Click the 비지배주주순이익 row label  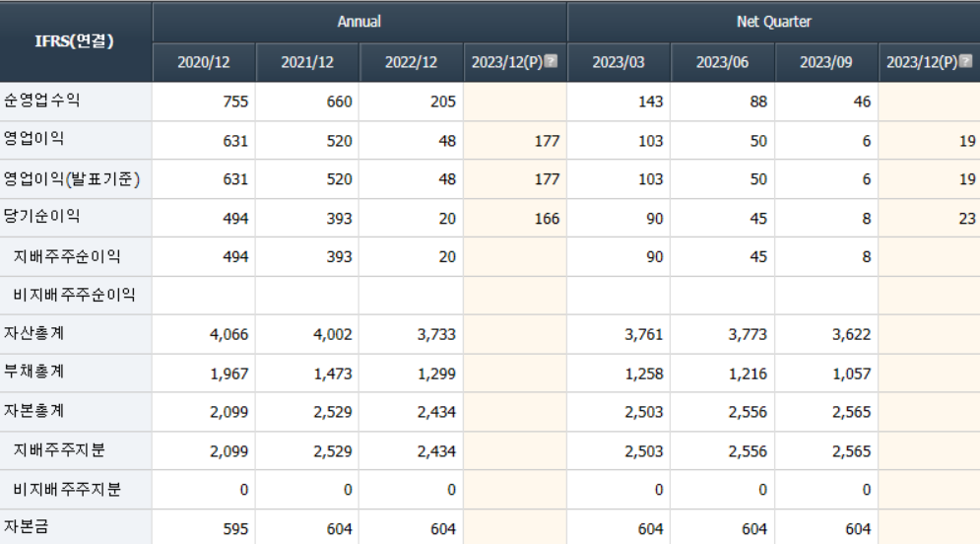point(75,295)
